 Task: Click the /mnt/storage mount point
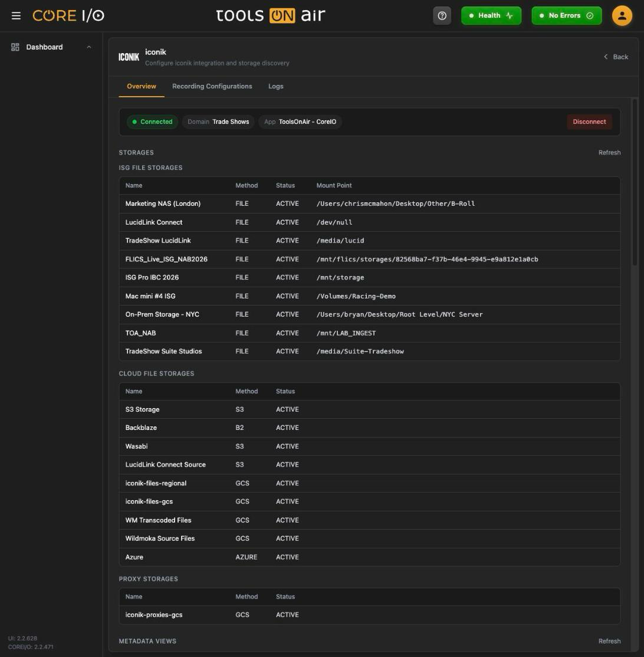pos(340,277)
